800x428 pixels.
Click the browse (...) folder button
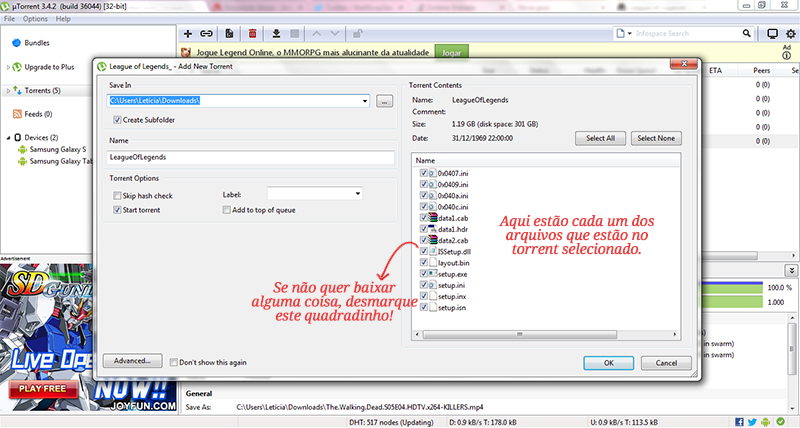coord(384,101)
